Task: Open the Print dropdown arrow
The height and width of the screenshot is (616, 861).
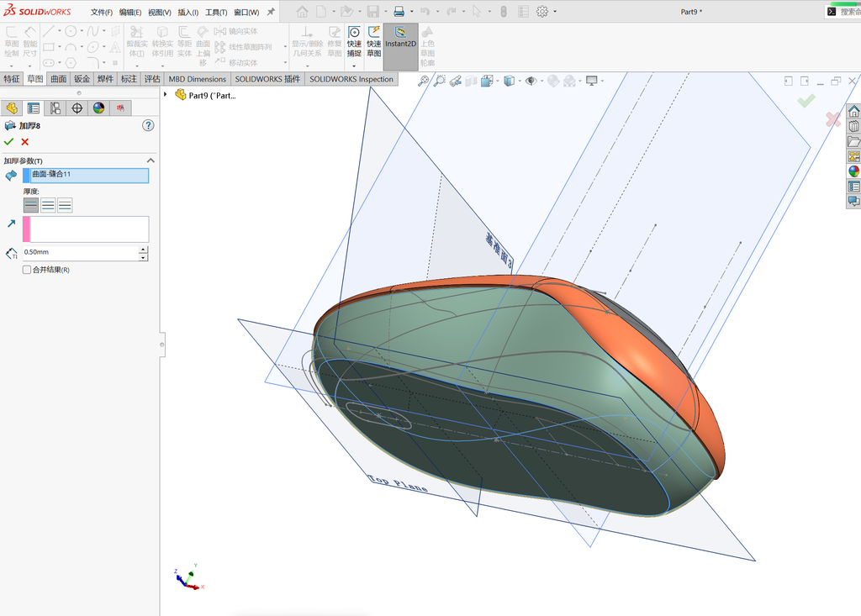Action: (x=411, y=12)
